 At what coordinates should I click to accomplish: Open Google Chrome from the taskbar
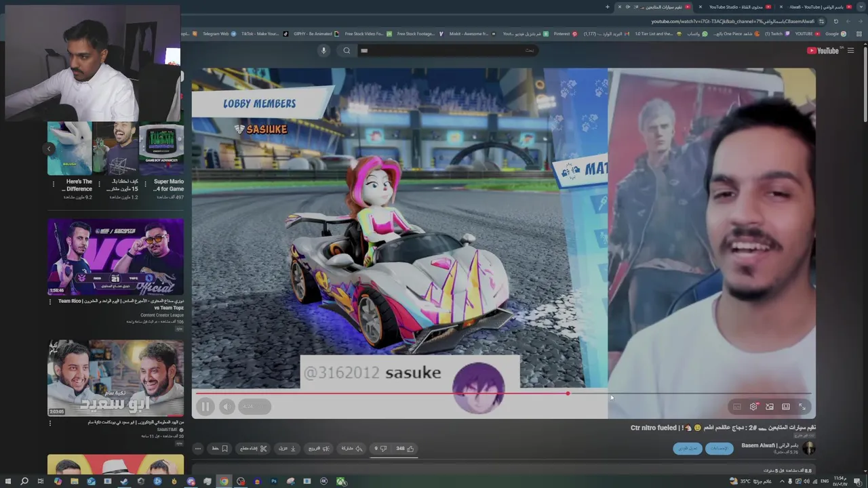224,481
